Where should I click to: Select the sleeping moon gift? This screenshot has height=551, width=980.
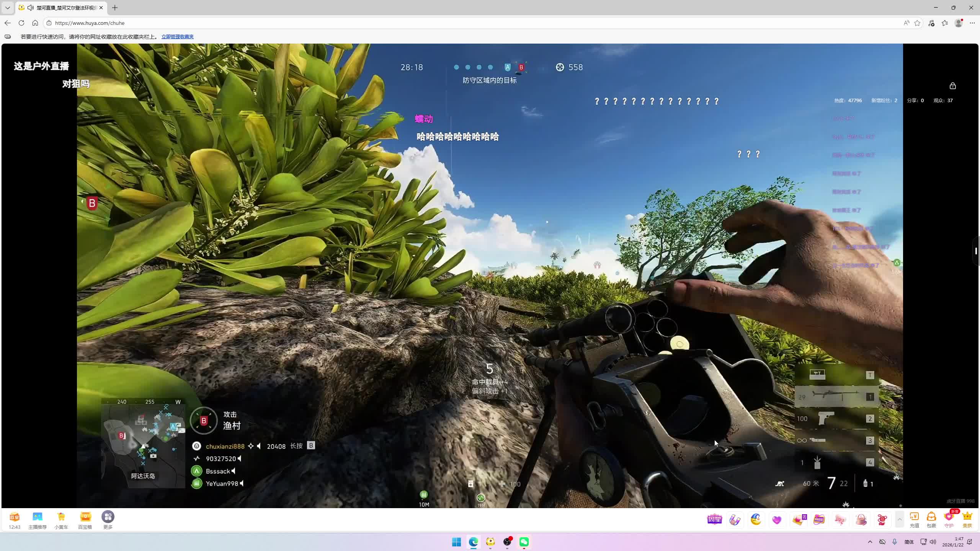(x=756, y=520)
